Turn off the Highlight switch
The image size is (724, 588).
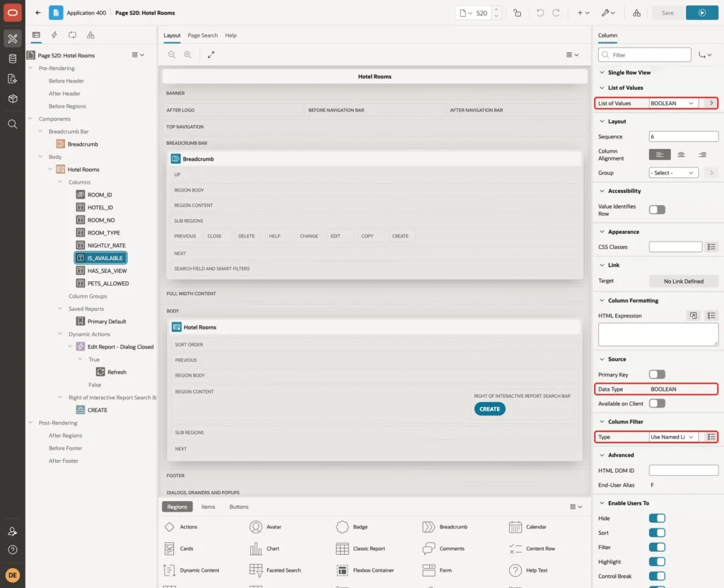point(657,562)
